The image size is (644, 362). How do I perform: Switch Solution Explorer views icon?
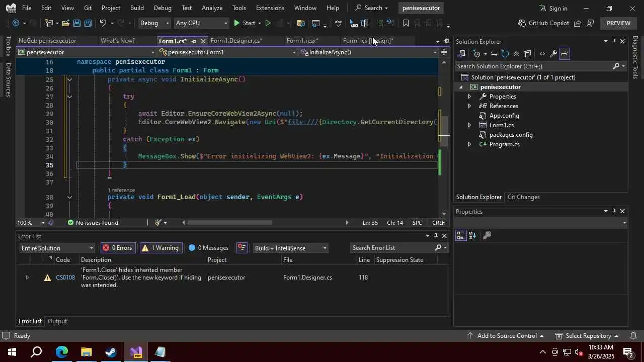462,54
